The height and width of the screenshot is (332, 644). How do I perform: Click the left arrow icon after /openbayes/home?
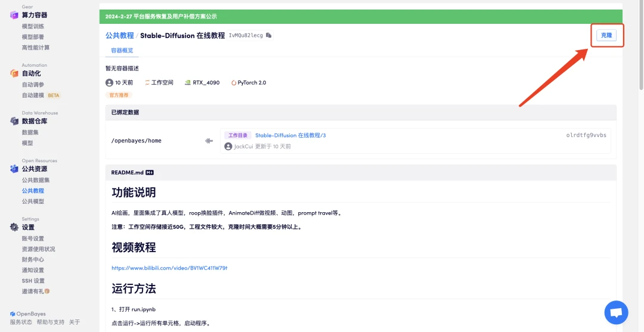click(209, 141)
